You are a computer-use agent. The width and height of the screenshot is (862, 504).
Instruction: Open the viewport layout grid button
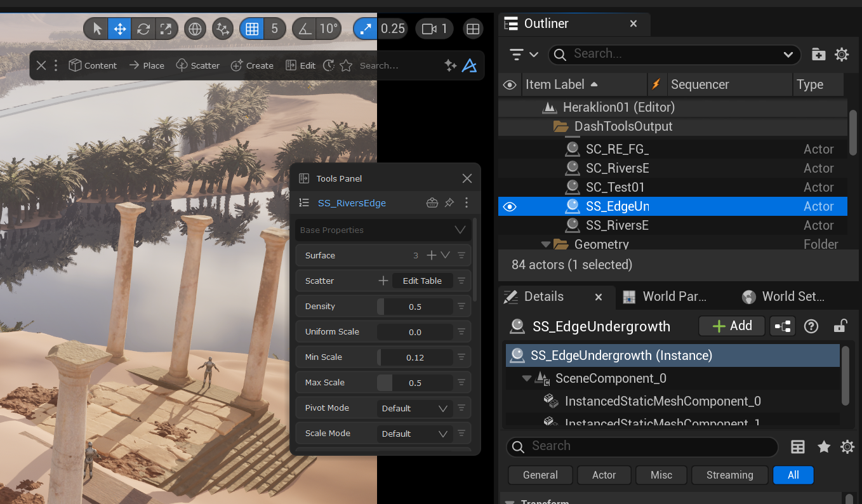pos(472,29)
